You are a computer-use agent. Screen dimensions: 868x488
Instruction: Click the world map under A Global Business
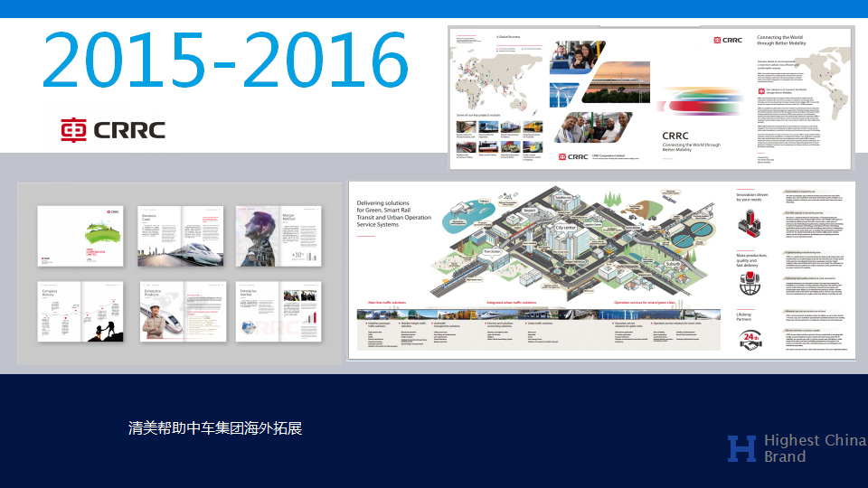click(497, 77)
